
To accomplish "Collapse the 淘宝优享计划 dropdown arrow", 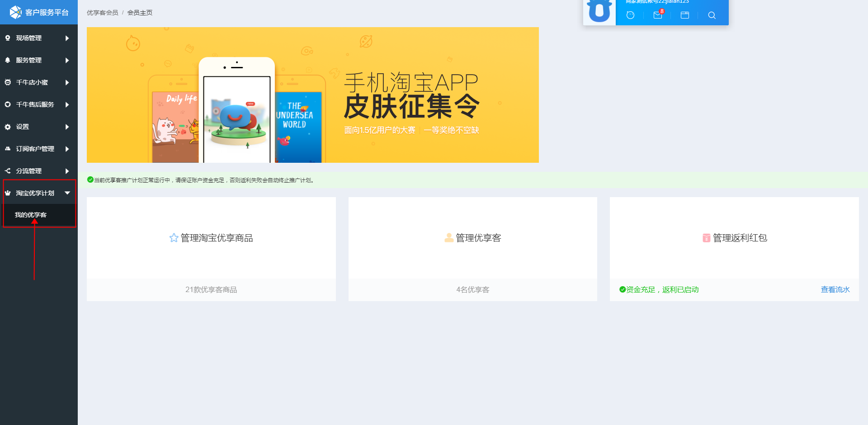I will (x=67, y=193).
